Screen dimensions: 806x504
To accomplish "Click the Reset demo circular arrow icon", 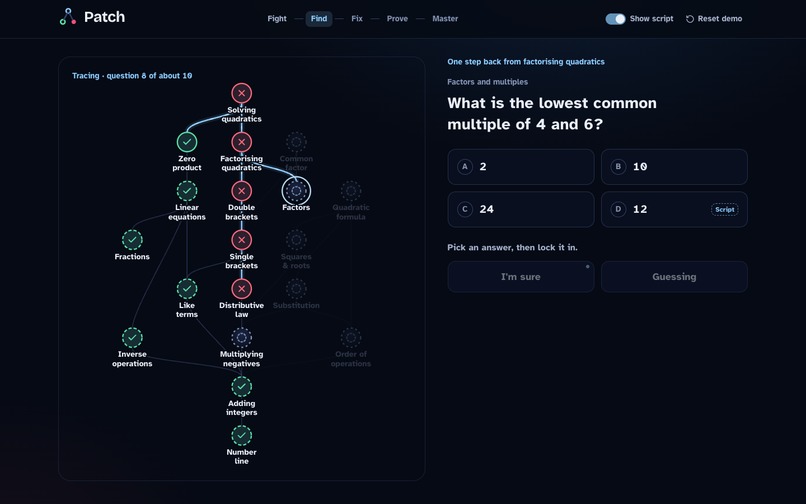I will pyautogui.click(x=690, y=19).
